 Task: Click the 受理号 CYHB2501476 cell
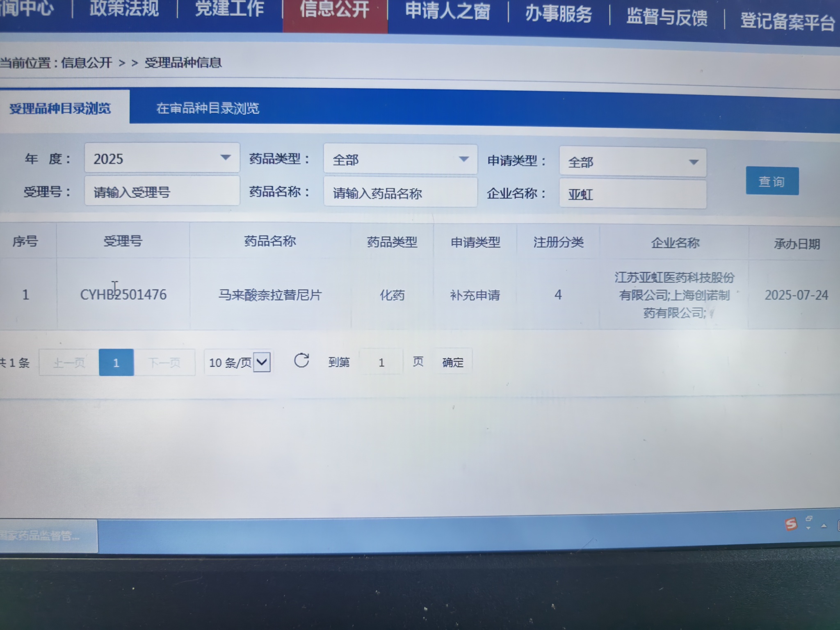(123, 294)
